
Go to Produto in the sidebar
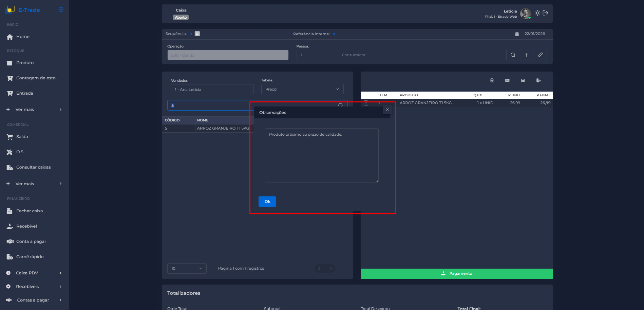[25, 63]
